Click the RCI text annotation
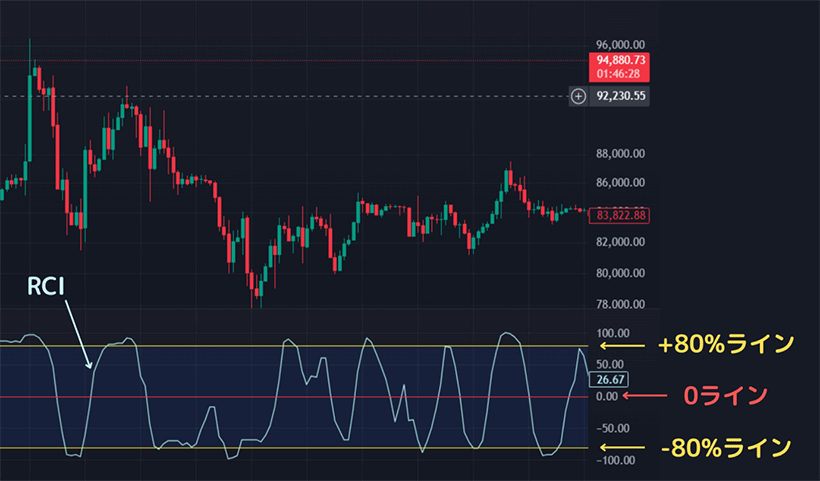The image size is (820, 481). (x=47, y=287)
